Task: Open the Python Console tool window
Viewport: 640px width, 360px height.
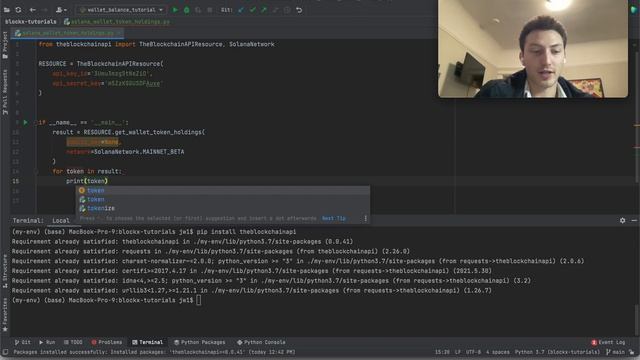Action: [x=261, y=342]
